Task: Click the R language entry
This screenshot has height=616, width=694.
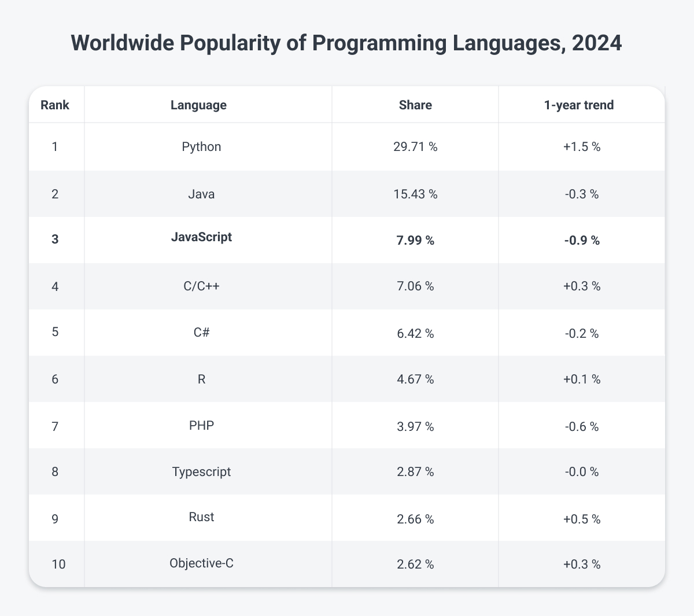Action: (201, 379)
